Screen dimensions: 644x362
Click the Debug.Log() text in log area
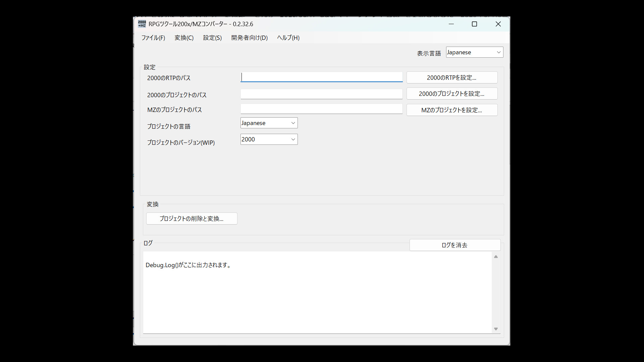pos(189,265)
